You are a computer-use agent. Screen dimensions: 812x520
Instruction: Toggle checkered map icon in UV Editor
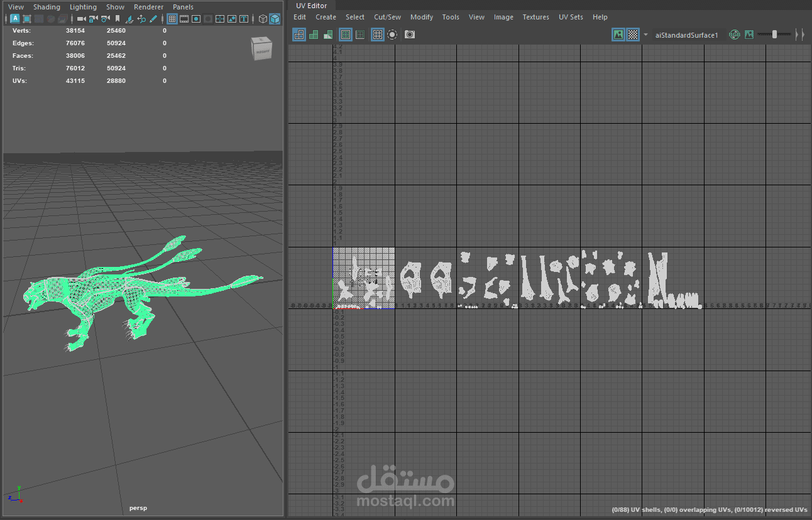click(x=633, y=35)
